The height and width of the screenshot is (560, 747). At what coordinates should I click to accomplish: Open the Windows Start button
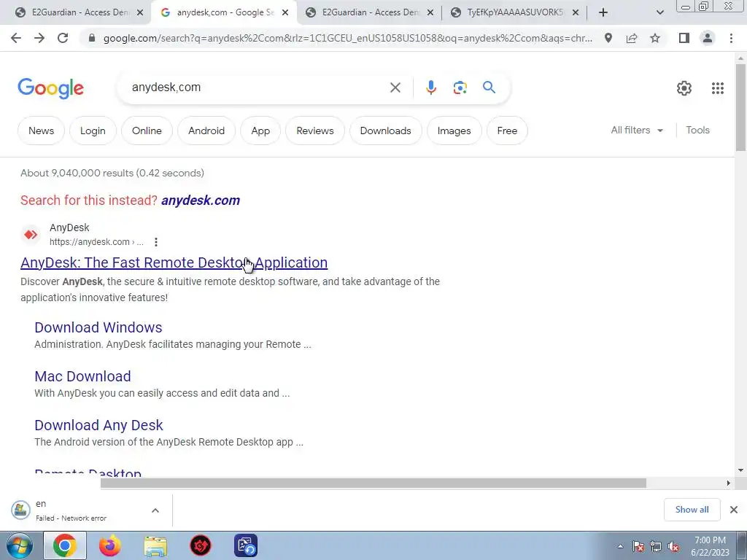20,545
